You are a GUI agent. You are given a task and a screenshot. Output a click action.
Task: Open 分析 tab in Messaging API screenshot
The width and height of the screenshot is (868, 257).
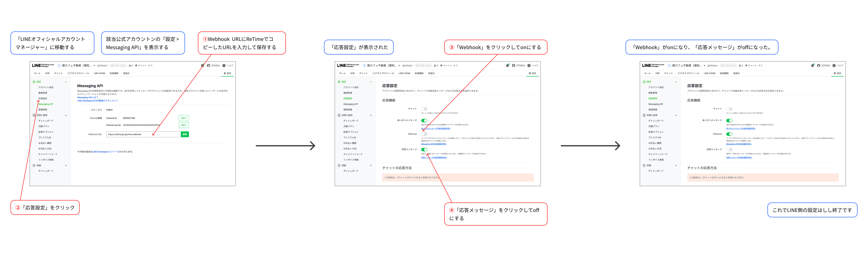tap(47, 73)
